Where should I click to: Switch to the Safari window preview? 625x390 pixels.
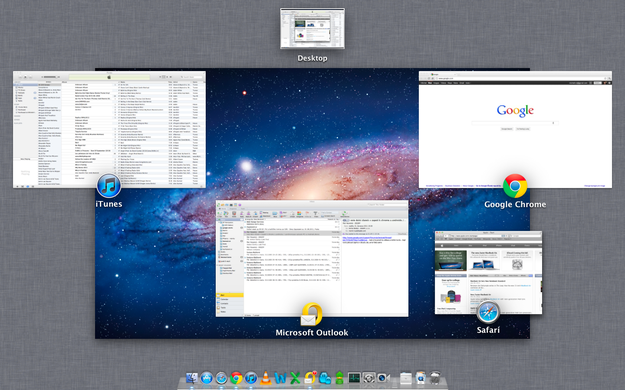pos(488,272)
